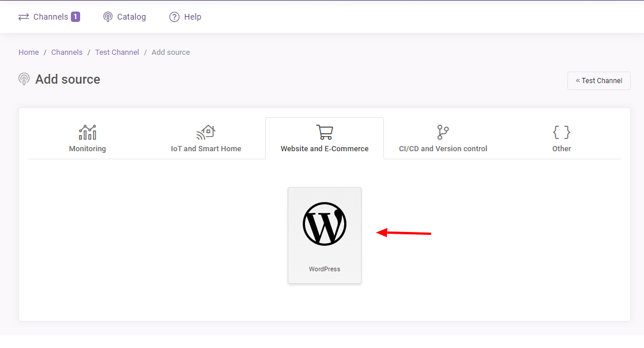This screenshot has width=644, height=348.
Task: Select Website and E-Commerce tab
Action: [325, 138]
